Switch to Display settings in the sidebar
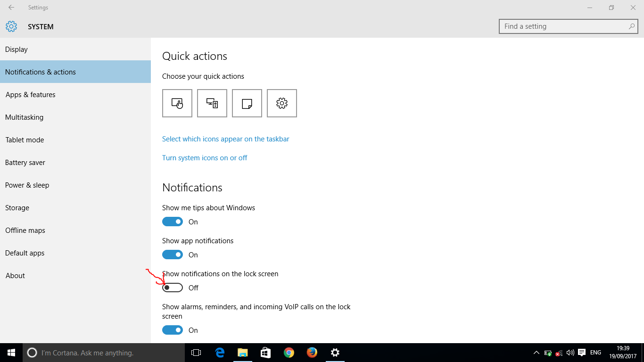 (x=17, y=49)
